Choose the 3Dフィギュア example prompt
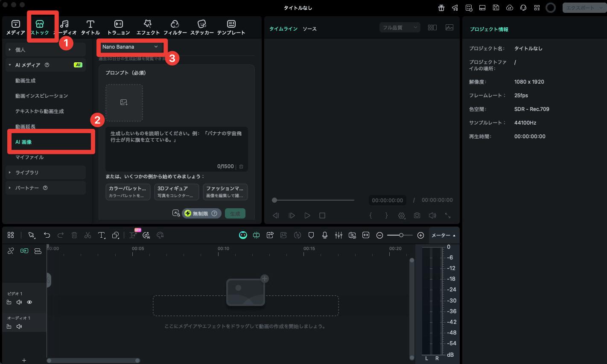 pyautogui.click(x=176, y=192)
